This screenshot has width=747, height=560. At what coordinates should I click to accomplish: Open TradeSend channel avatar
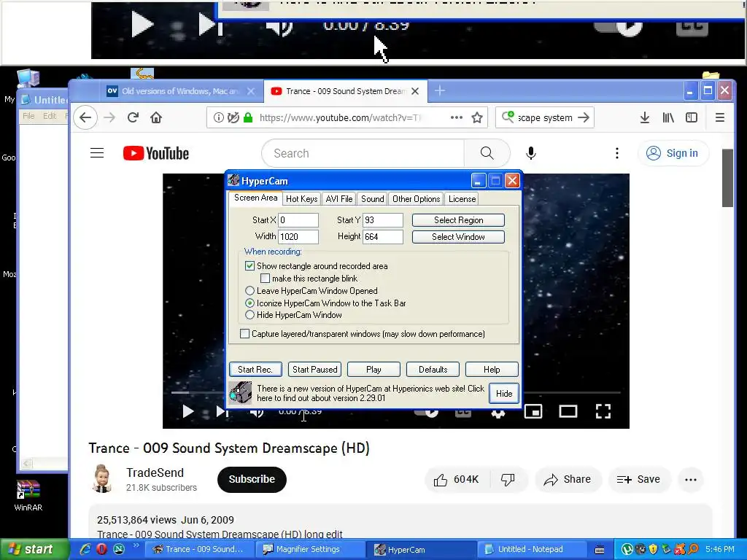click(101, 478)
